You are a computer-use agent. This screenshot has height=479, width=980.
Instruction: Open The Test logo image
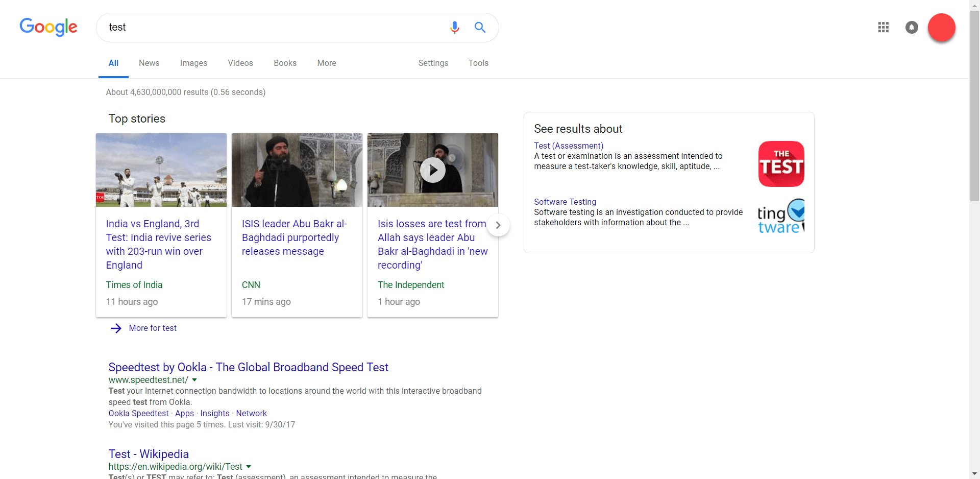pyautogui.click(x=781, y=163)
